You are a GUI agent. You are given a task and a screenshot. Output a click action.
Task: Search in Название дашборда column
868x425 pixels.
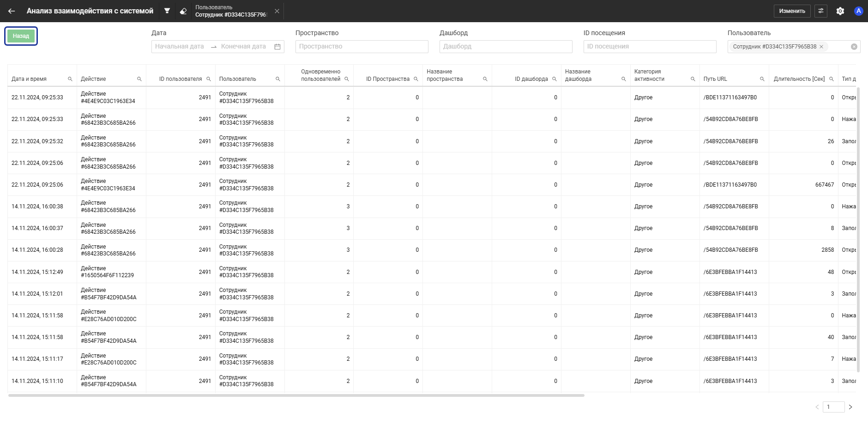(624, 79)
